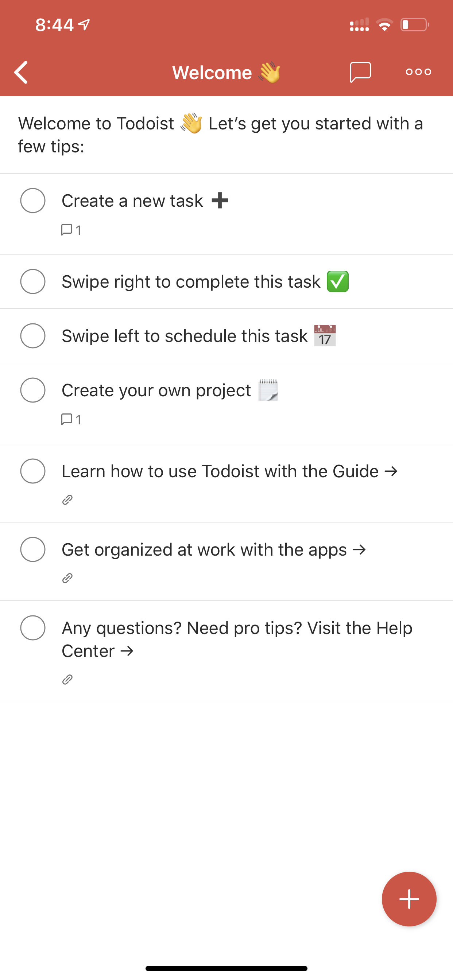Check off Swipe left to schedule this task
Image resolution: width=453 pixels, height=980 pixels.
point(33,336)
